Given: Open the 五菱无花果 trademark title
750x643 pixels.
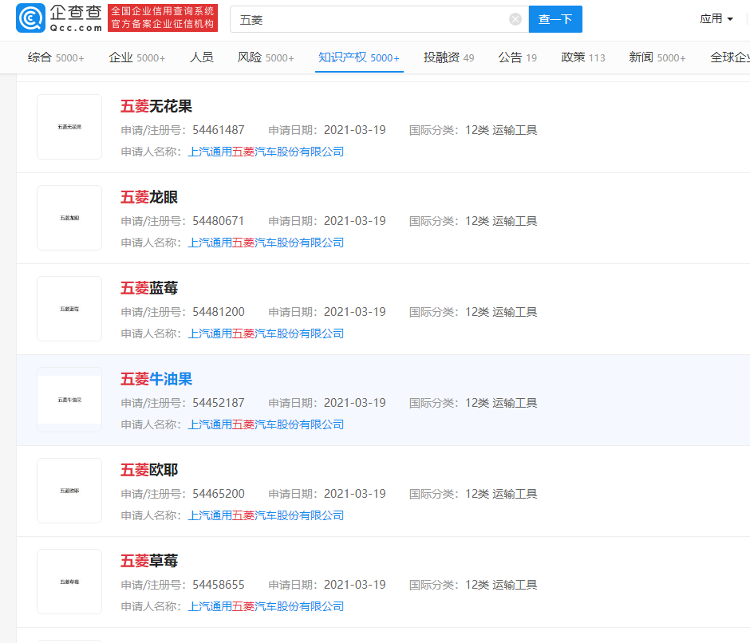Looking at the screenshot, I should click(156, 106).
